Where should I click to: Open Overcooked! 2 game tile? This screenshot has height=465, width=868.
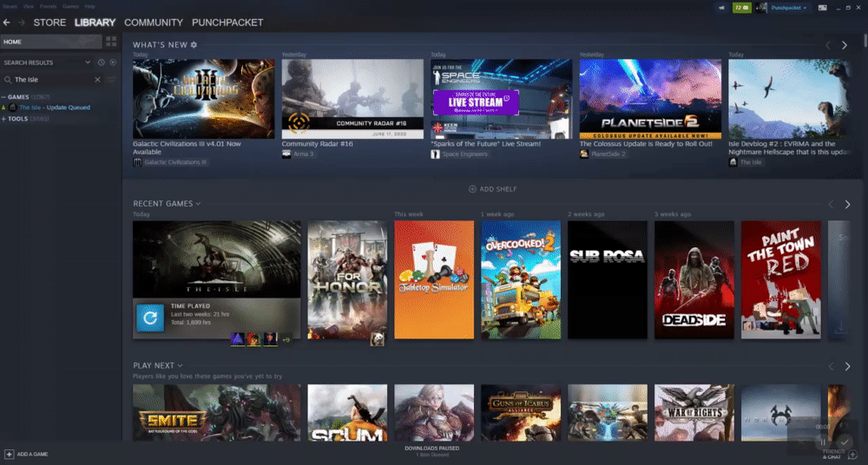click(x=521, y=280)
